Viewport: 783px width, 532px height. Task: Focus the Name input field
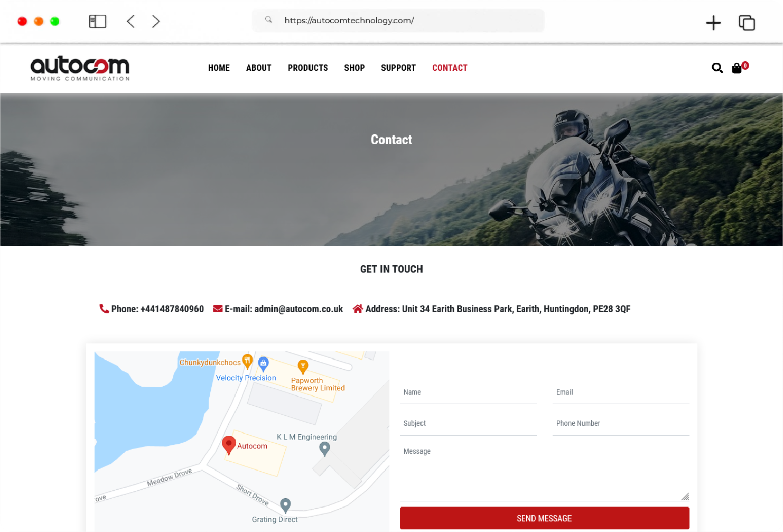[468, 393]
